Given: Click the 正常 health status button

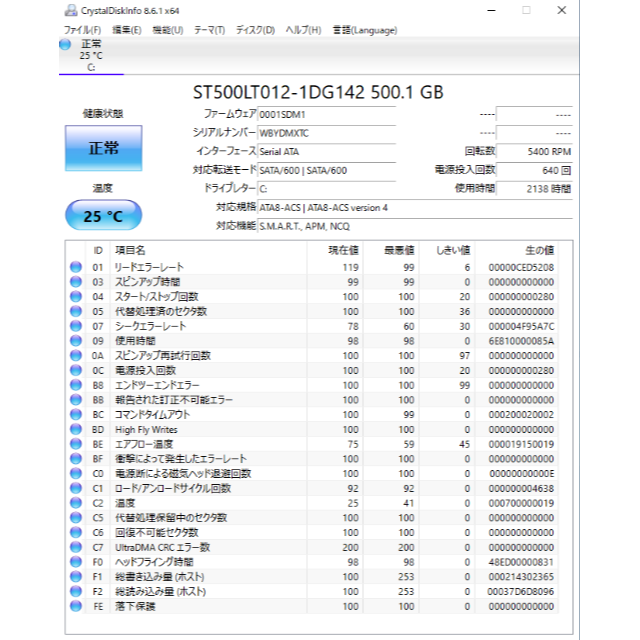Looking at the screenshot, I should pos(104,148).
